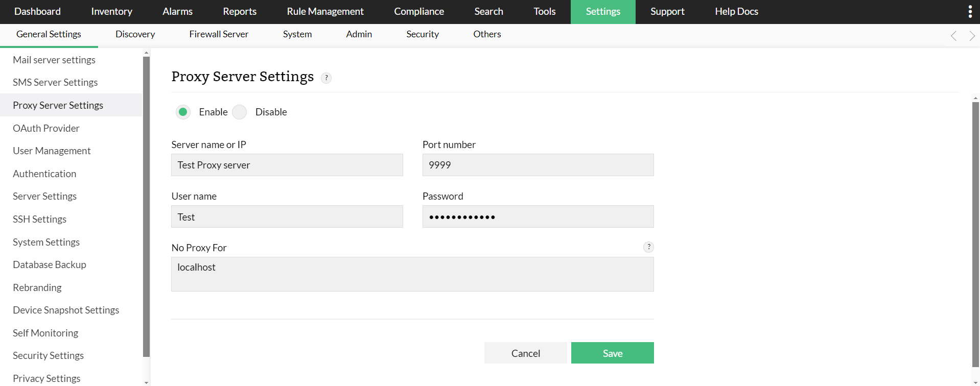Select the Disable radio button
The height and width of the screenshot is (386, 980).
(x=240, y=112)
